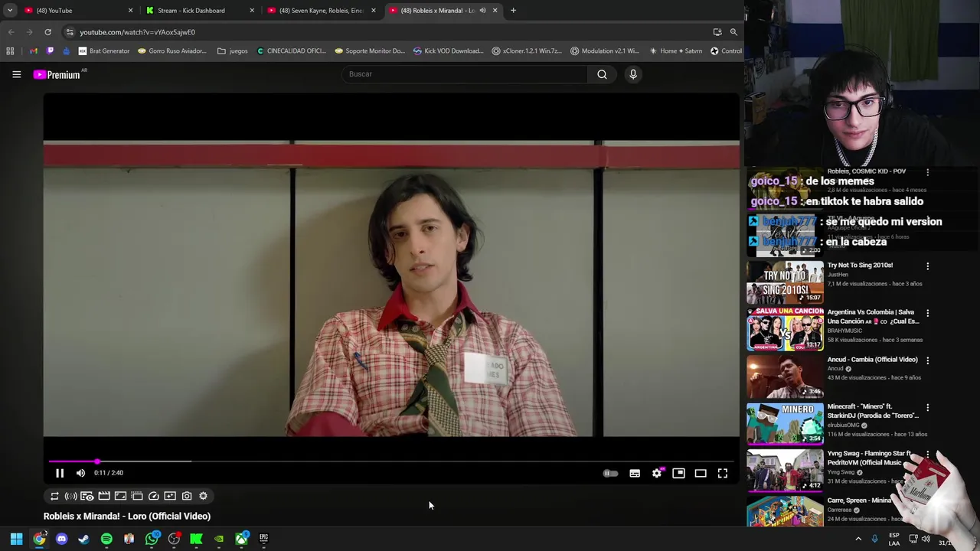Screen dimensions: 980x551
Task: Start voice search with microphone icon
Action: (633, 74)
